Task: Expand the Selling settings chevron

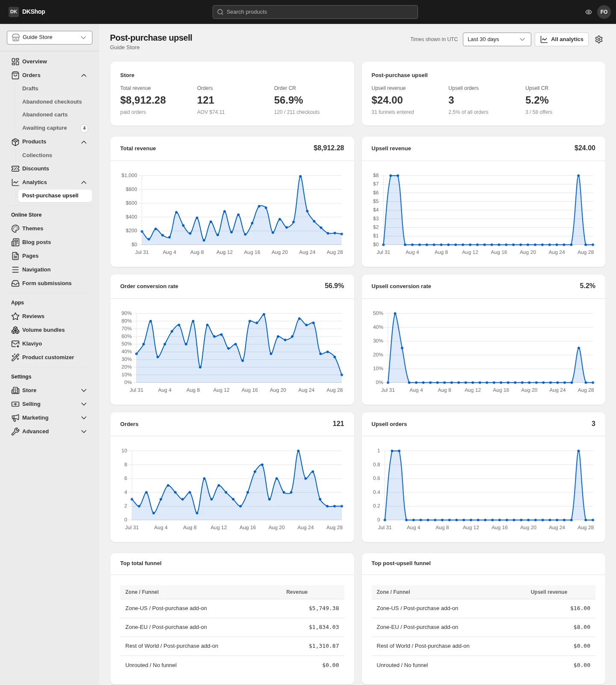Action: tap(84, 404)
